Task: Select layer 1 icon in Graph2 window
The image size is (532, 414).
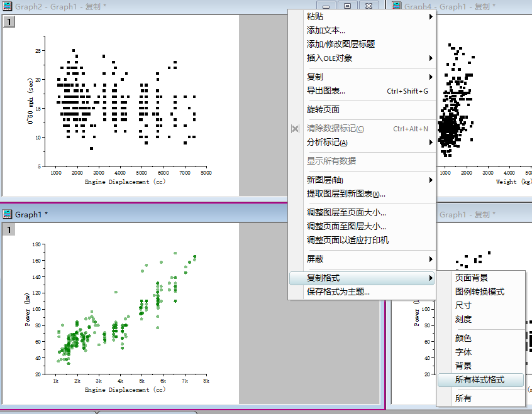Action: [x=10, y=22]
